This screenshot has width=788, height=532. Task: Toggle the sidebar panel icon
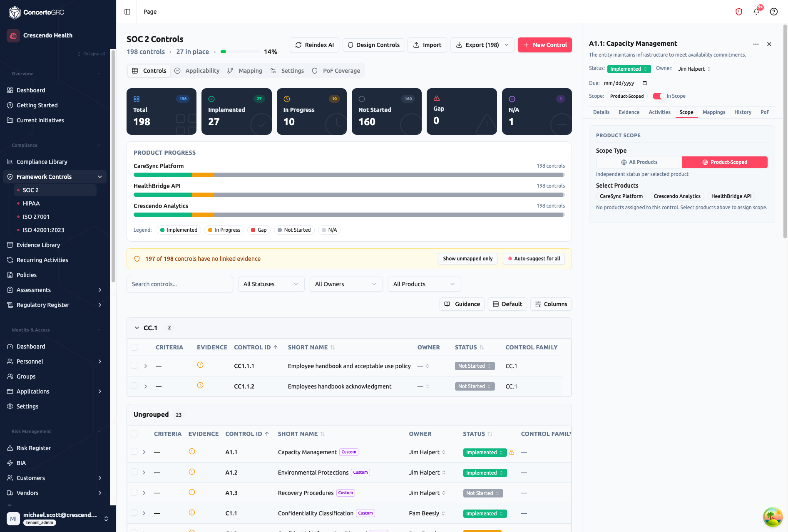click(127, 12)
